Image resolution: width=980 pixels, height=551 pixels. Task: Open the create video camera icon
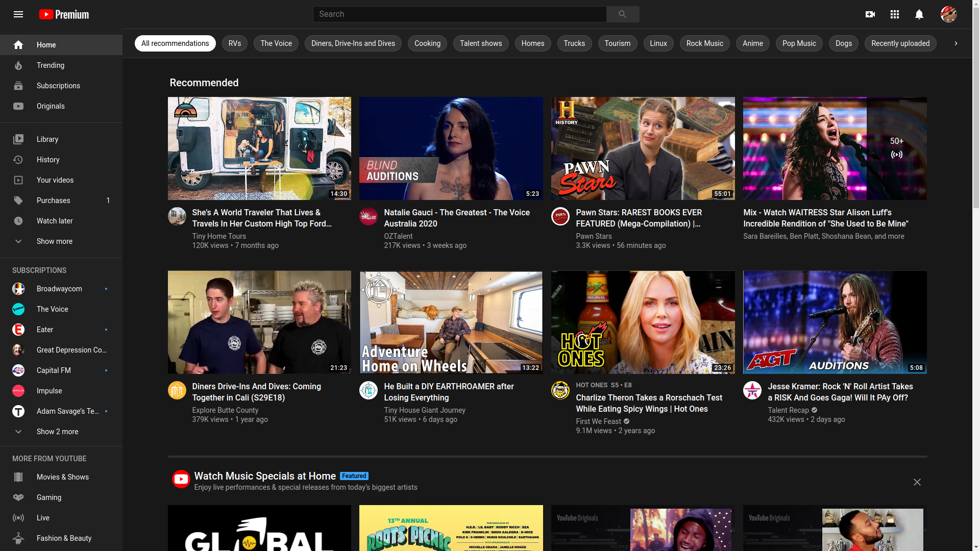(870, 14)
